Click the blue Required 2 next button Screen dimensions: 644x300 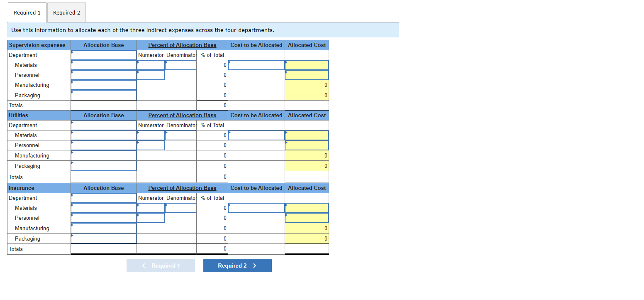pos(237,266)
